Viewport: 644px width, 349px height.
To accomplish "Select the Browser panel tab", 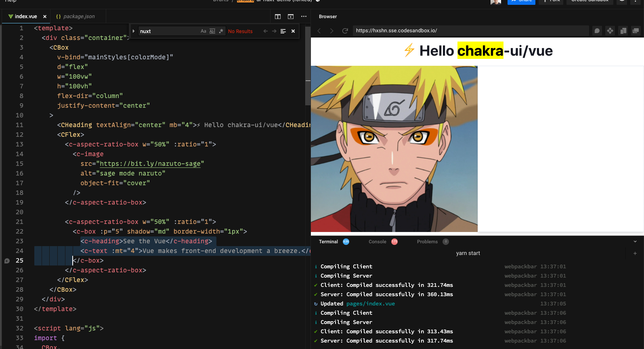I will (328, 17).
